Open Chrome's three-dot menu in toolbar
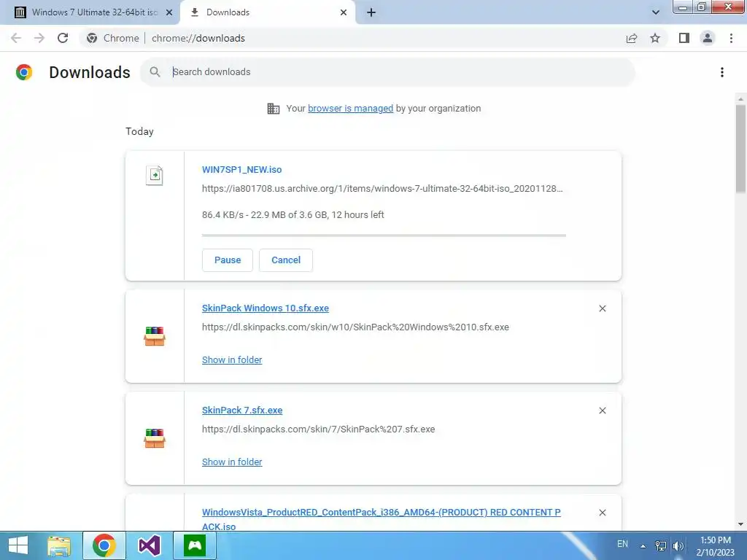747x560 pixels. [731, 38]
